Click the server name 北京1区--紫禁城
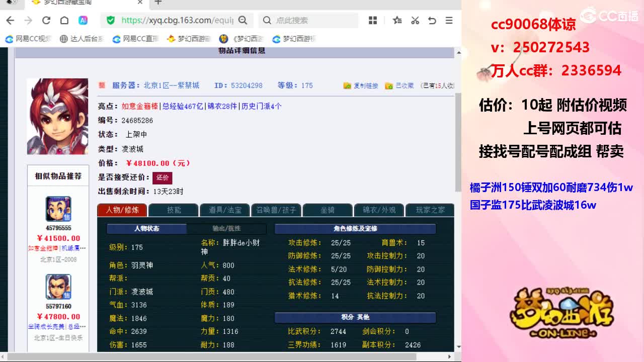This screenshot has height=362, width=644. (x=171, y=85)
